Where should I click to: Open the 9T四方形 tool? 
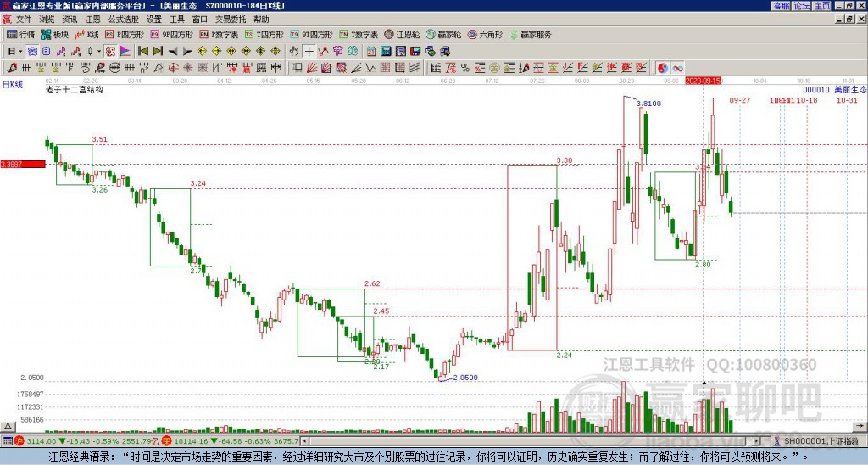point(311,34)
